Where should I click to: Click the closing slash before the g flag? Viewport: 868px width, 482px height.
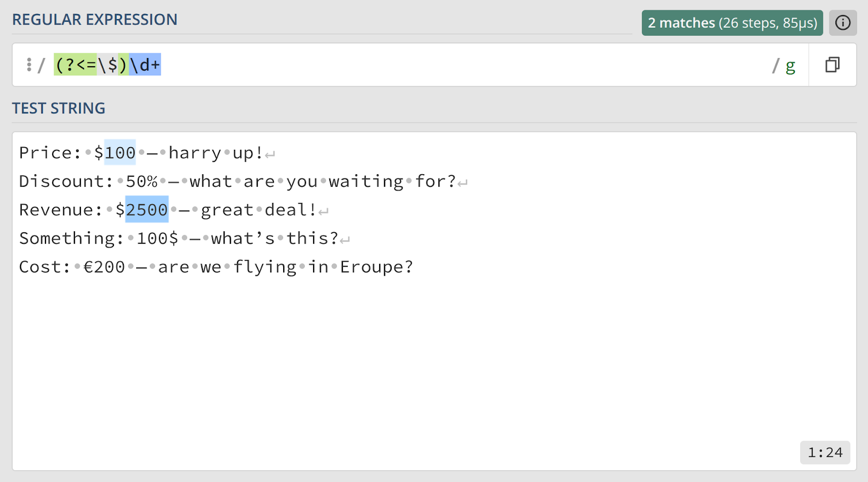click(776, 66)
